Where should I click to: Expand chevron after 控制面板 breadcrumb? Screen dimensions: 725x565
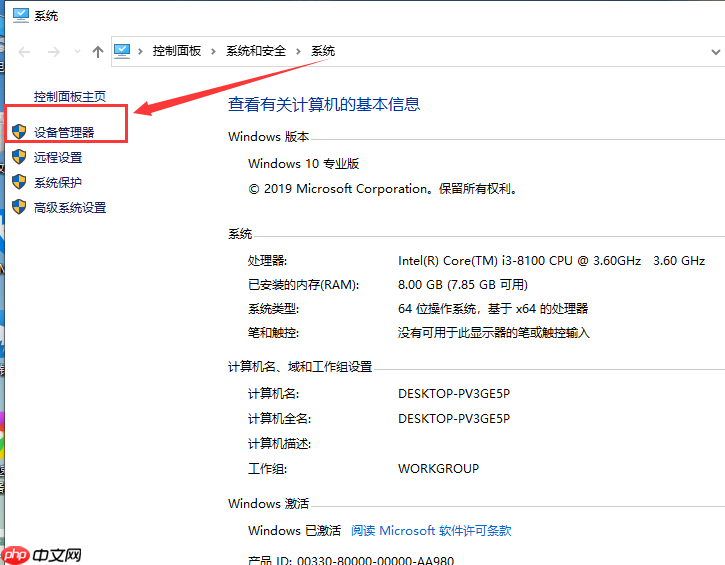213,51
